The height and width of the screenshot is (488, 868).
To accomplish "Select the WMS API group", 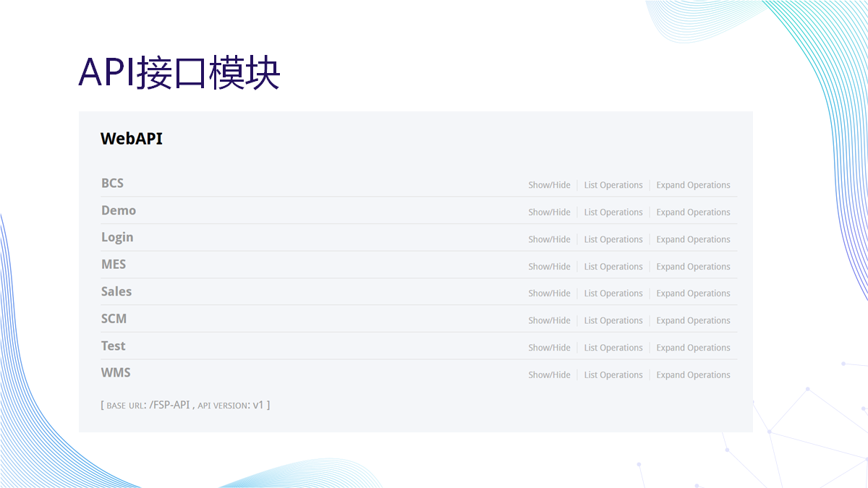I will pyautogui.click(x=116, y=373).
